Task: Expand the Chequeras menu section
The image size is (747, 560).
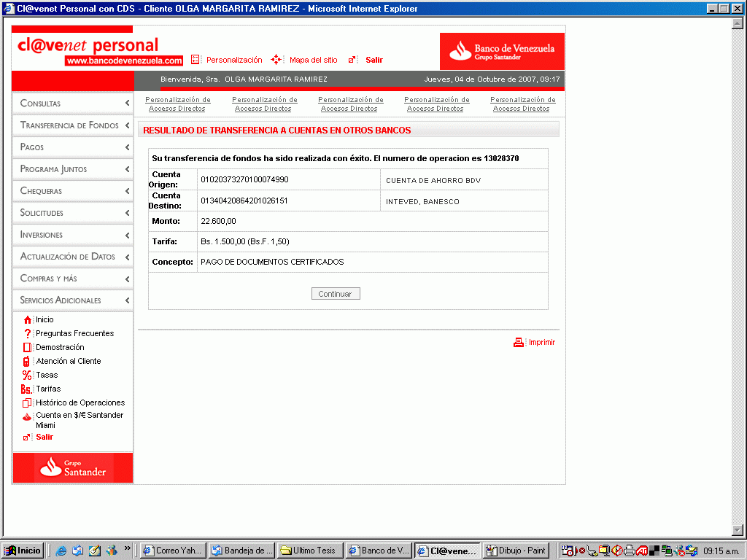Action: pos(73,191)
